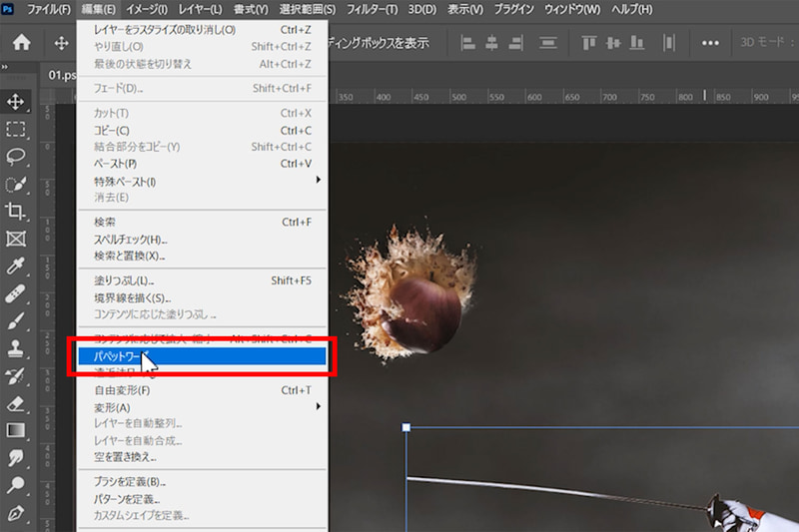Image resolution: width=799 pixels, height=532 pixels.
Task: Open the ヘルプ(H) menu
Action: [632, 9]
